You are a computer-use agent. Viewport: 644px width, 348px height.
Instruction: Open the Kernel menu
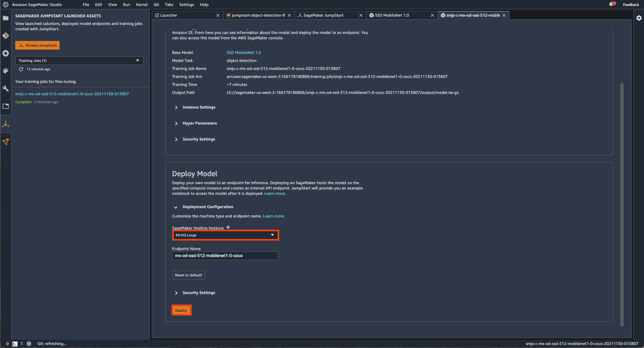tap(142, 5)
